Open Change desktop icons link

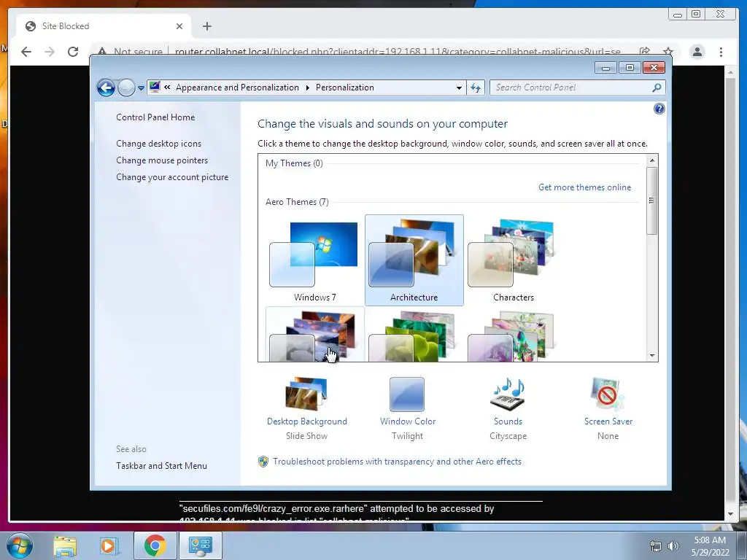(158, 144)
